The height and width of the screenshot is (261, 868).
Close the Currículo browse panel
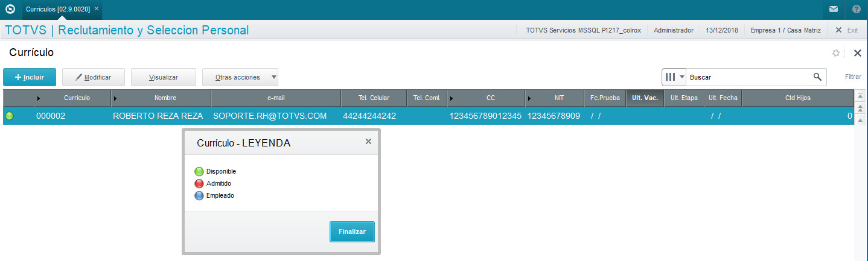858,53
